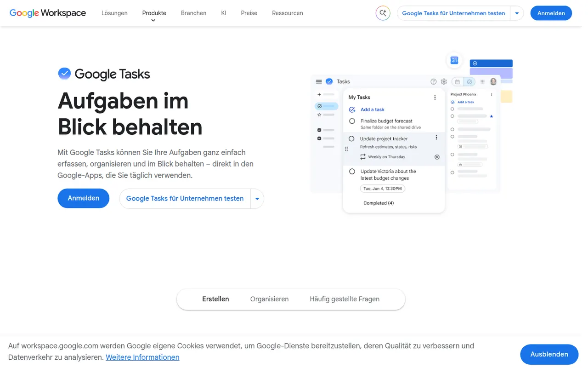
Task: Open the Project Phoenix three-dot menu
Action: click(492, 94)
